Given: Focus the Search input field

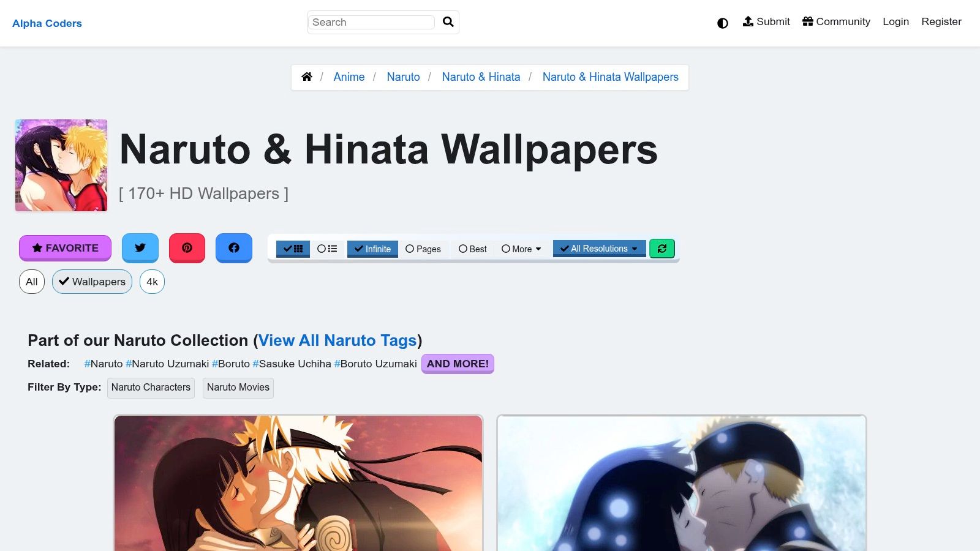Looking at the screenshot, I should (371, 22).
